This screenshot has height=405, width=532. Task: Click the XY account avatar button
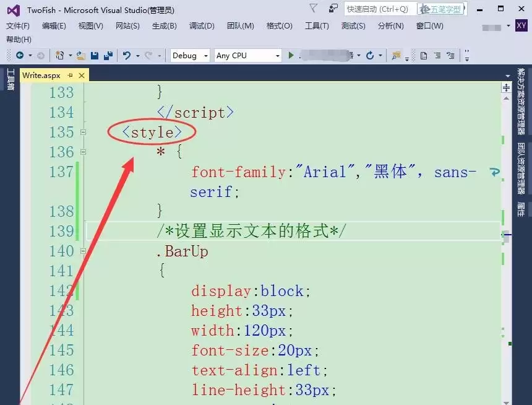[523, 26]
